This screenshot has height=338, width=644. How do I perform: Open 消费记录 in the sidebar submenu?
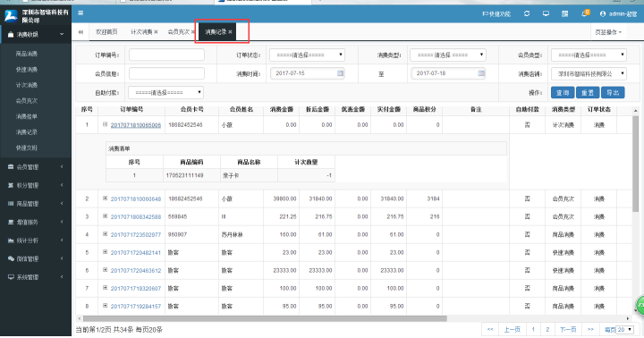[x=27, y=131]
